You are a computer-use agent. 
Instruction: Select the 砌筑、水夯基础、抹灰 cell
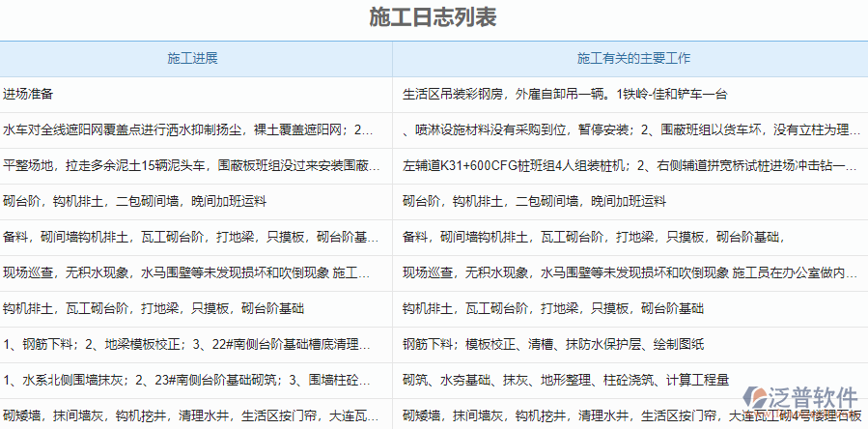click(x=630, y=381)
